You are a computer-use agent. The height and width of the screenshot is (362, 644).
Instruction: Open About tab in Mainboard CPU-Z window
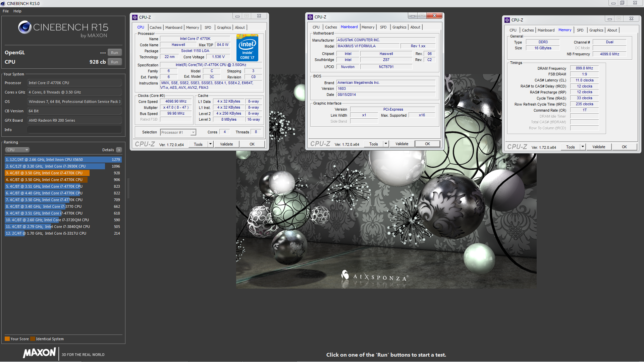[x=415, y=27]
